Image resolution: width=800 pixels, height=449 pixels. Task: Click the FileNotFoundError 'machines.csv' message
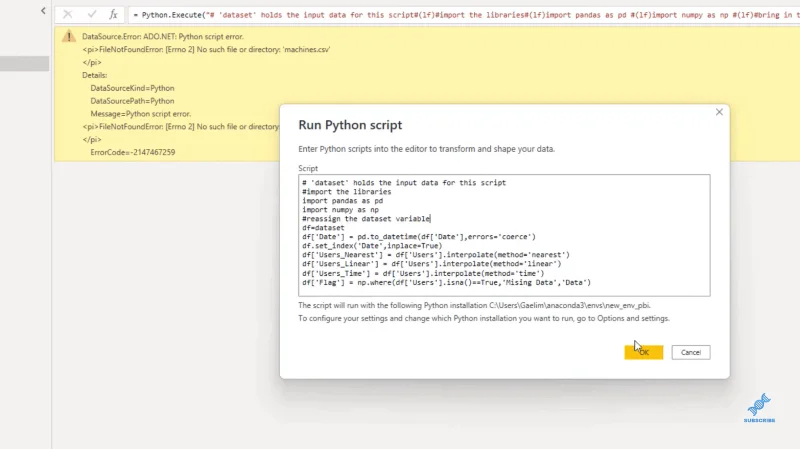tap(206, 49)
